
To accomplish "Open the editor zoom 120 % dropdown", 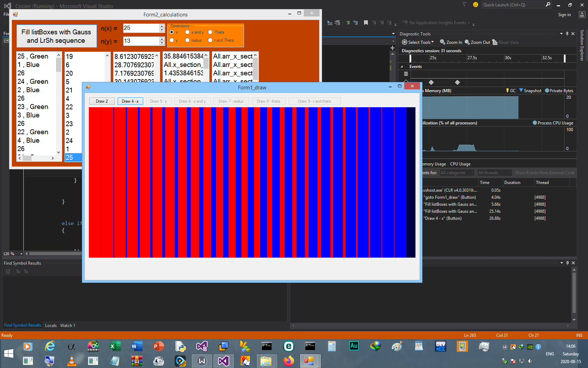I will click(21, 254).
